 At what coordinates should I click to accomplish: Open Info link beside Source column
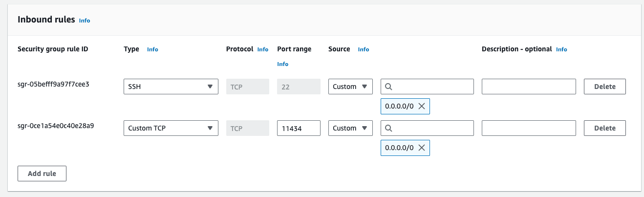click(364, 49)
